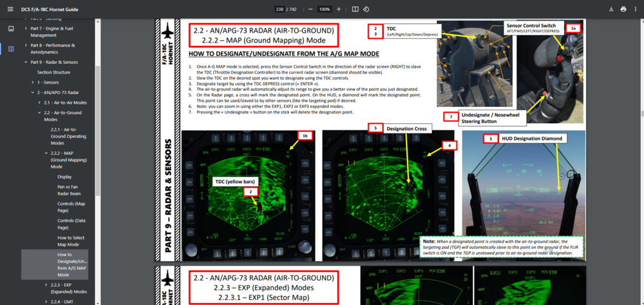The width and height of the screenshot is (644, 305).
Task: Show document outline view in sidebar
Action: click(11, 48)
